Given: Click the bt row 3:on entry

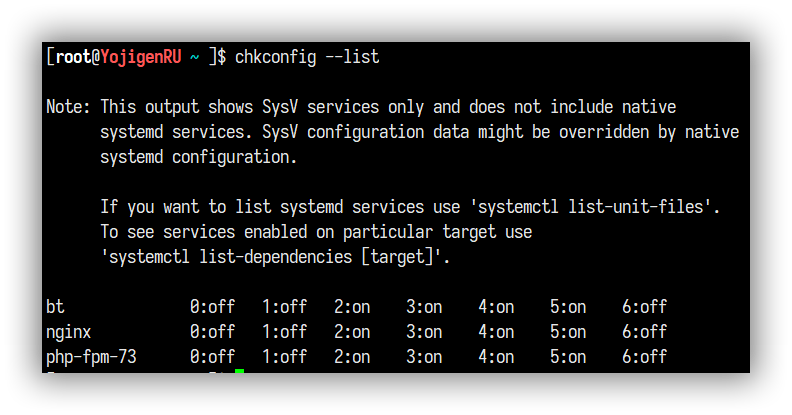Looking at the screenshot, I should click(x=424, y=306).
